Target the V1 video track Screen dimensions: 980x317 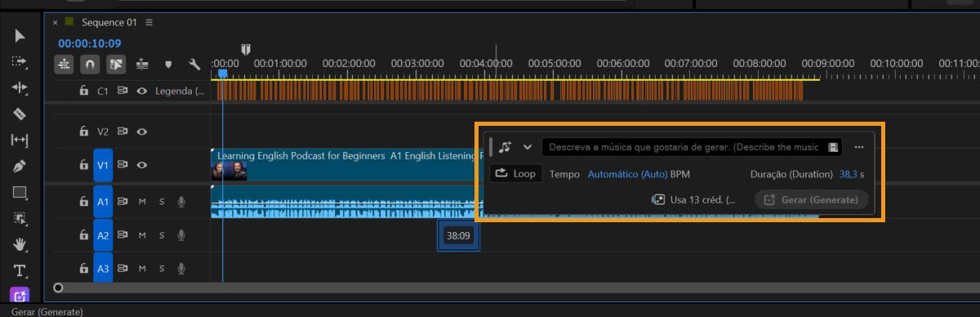tap(103, 165)
